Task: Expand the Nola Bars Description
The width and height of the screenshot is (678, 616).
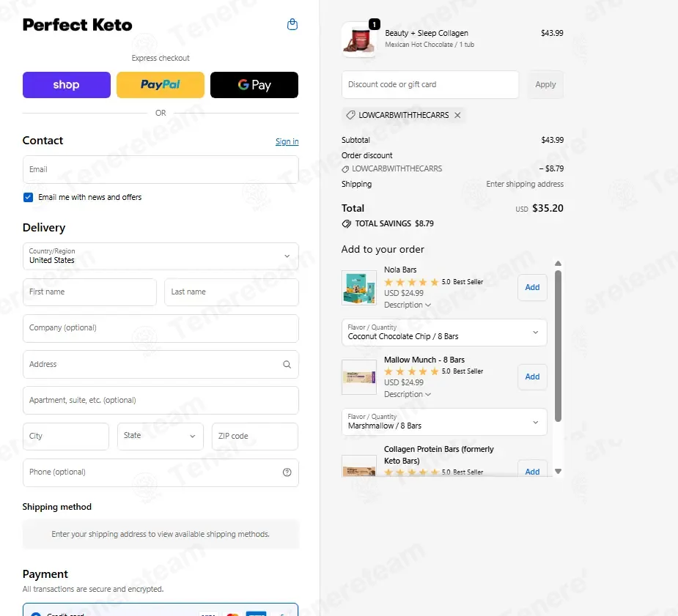Action: [408, 305]
